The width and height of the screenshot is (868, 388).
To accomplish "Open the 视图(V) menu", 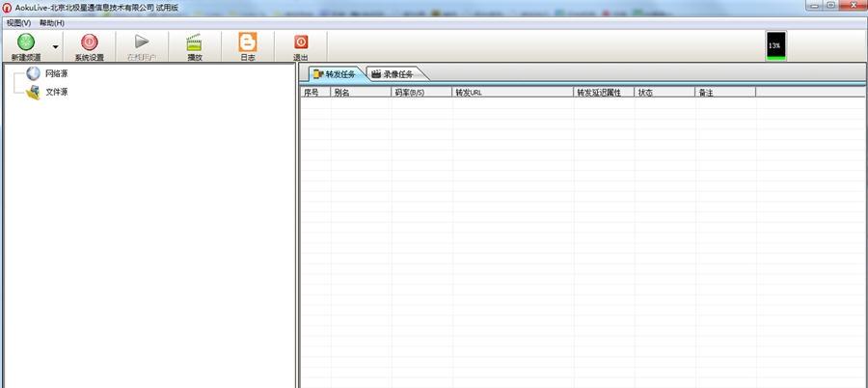I will (19, 23).
